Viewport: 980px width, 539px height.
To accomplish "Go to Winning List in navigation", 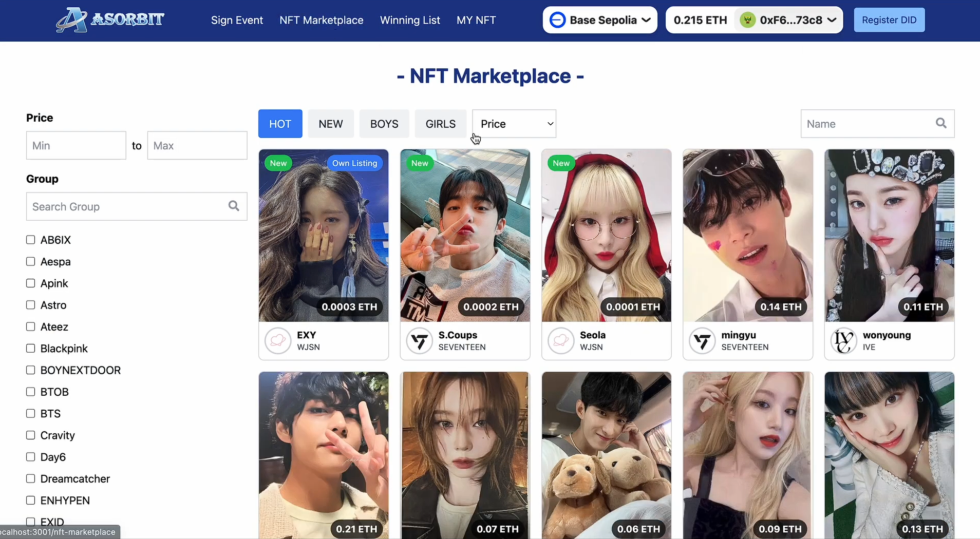I will [410, 20].
